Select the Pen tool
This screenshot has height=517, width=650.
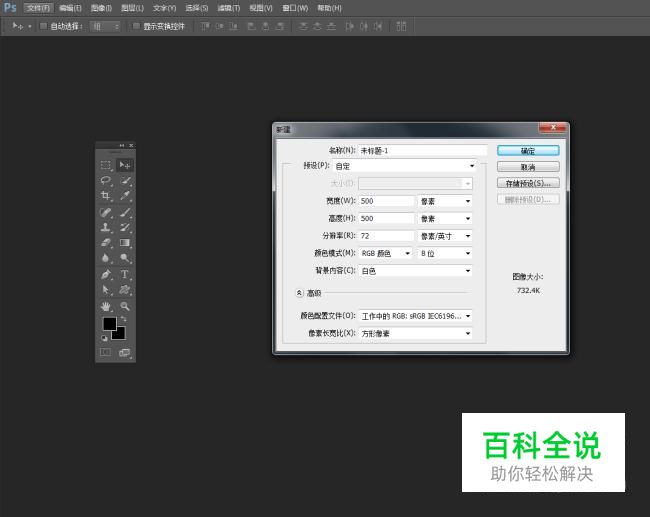pyautogui.click(x=106, y=274)
